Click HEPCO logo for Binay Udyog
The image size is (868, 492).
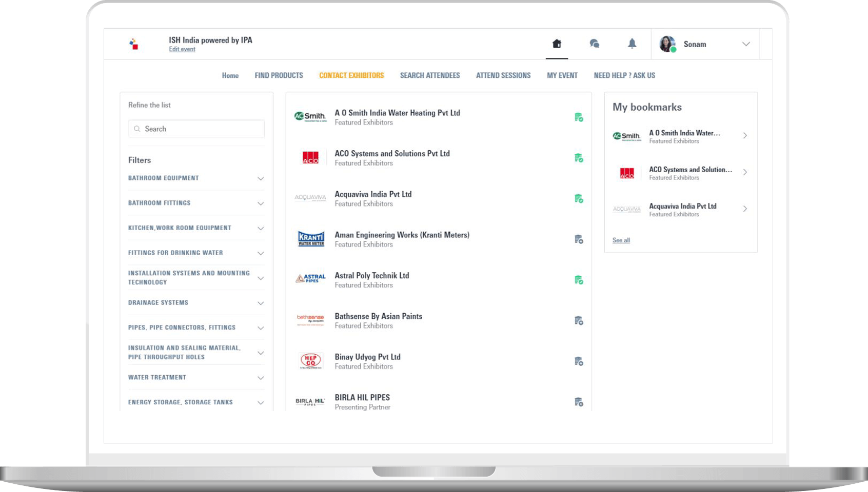click(x=311, y=361)
